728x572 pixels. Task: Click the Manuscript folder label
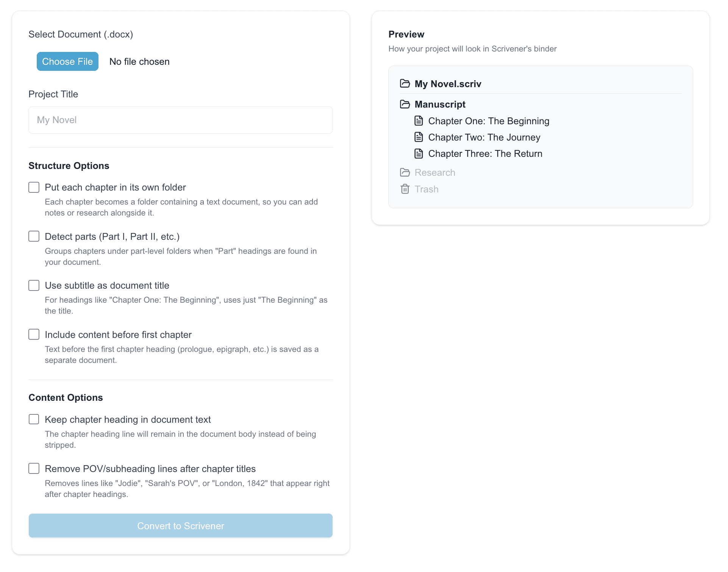pyautogui.click(x=440, y=104)
